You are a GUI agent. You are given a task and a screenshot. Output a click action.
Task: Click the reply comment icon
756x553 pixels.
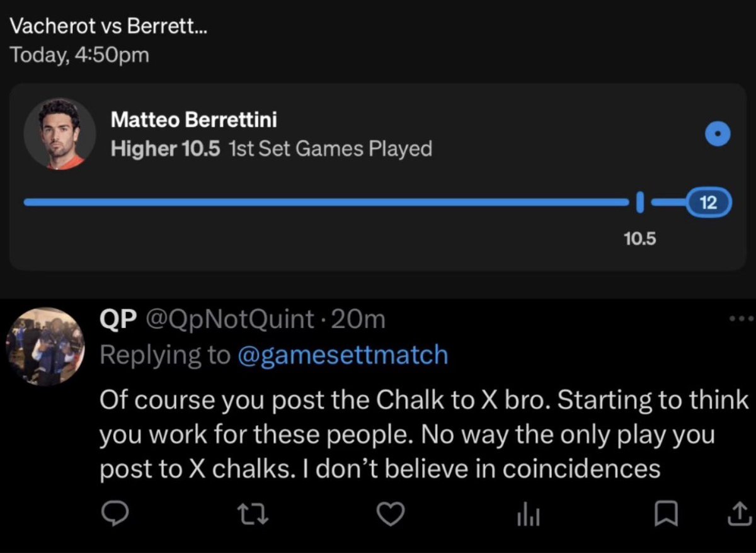tap(115, 515)
